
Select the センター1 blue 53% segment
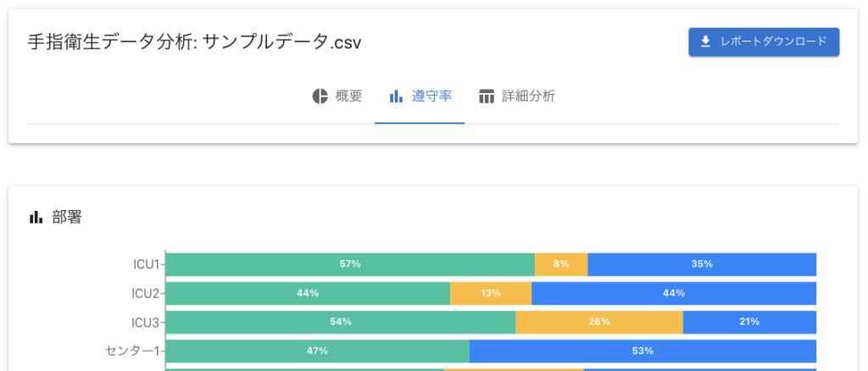pyautogui.click(x=642, y=351)
